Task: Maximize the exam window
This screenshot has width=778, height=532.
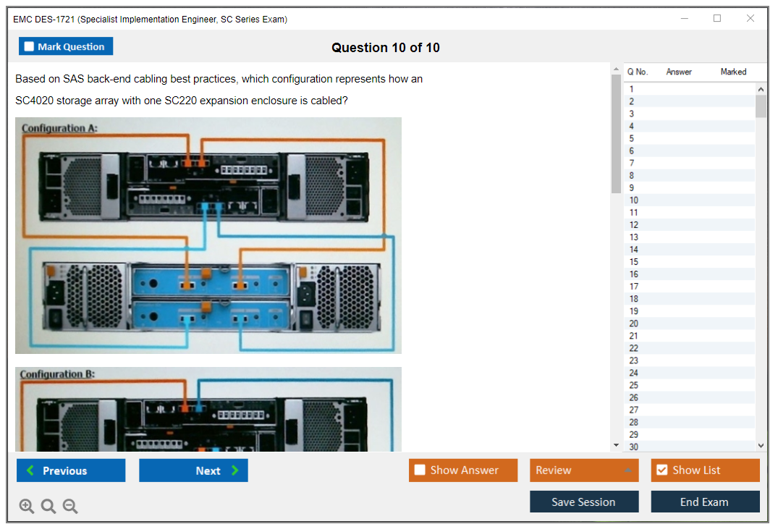Action: tap(717, 19)
